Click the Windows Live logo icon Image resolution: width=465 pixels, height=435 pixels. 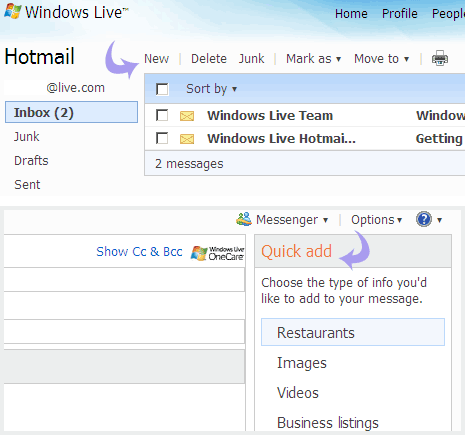point(13,11)
